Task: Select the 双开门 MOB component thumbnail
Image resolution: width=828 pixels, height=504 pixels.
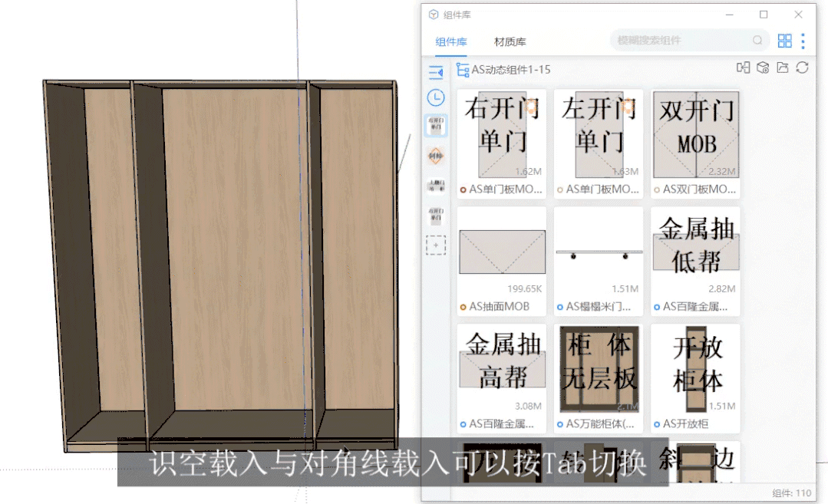Action: [x=695, y=134]
